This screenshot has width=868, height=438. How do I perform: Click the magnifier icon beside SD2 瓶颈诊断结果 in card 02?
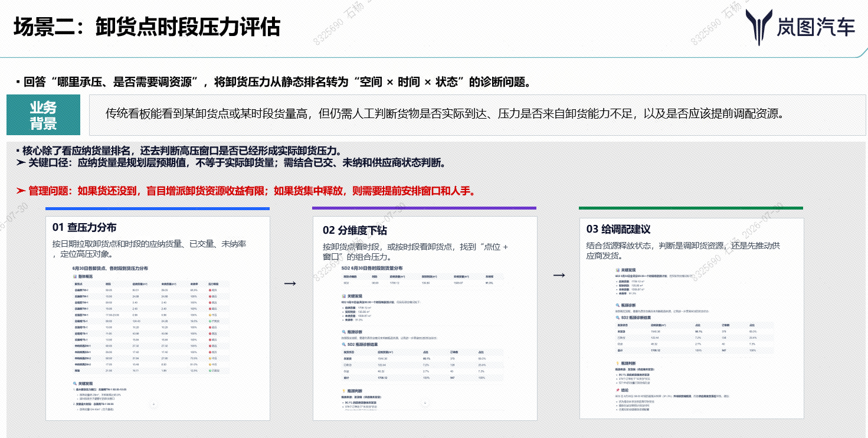344,344
